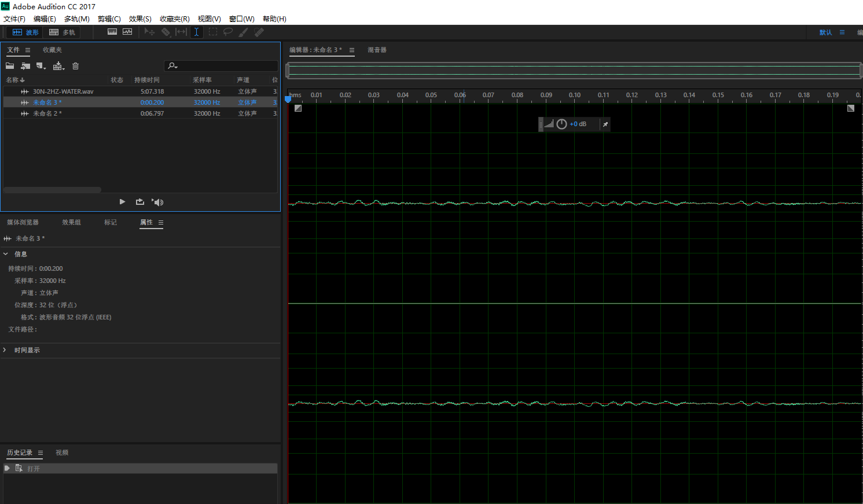Switch to 多轨 multitrack view
The width and height of the screenshot is (863, 504).
(x=63, y=32)
